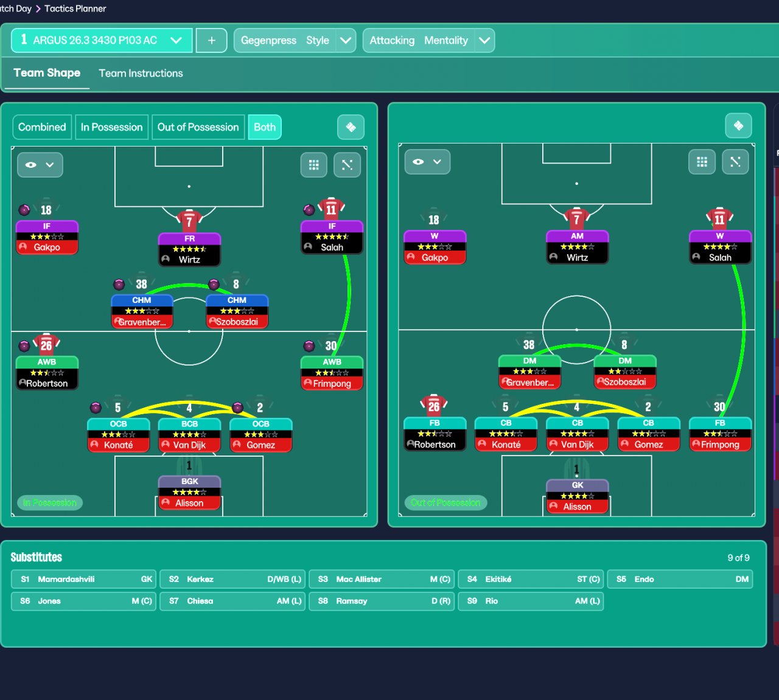Image resolution: width=779 pixels, height=700 pixels.
Task: Click Salah W card out of possession
Action: pyautogui.click(x=720, y=248)
